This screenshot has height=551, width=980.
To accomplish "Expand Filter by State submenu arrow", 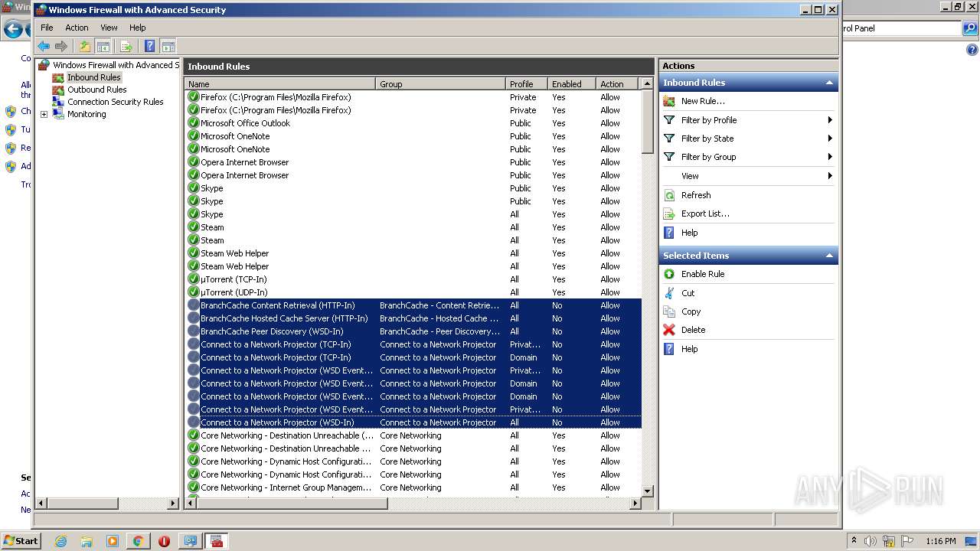I will (x=830, y=139).
